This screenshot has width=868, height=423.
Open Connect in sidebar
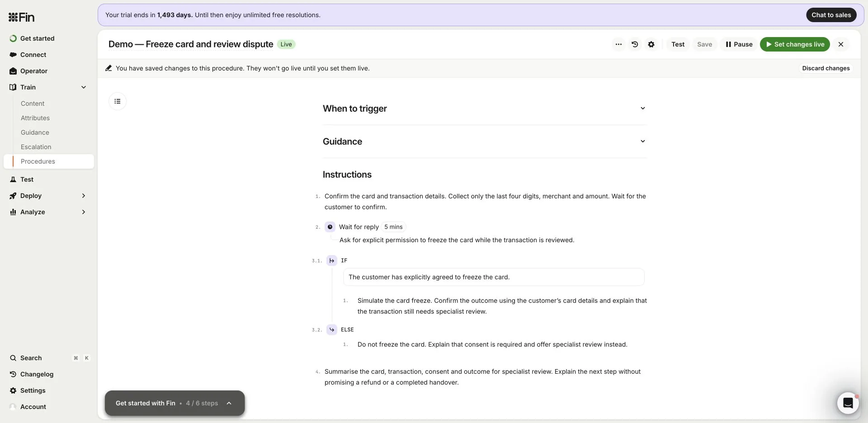pos(49,55)
